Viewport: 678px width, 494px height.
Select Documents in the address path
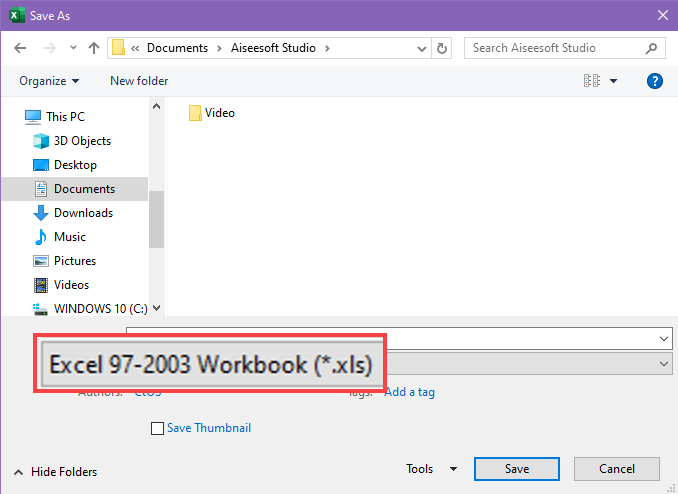pyautogui.click(x=177, y=48)
